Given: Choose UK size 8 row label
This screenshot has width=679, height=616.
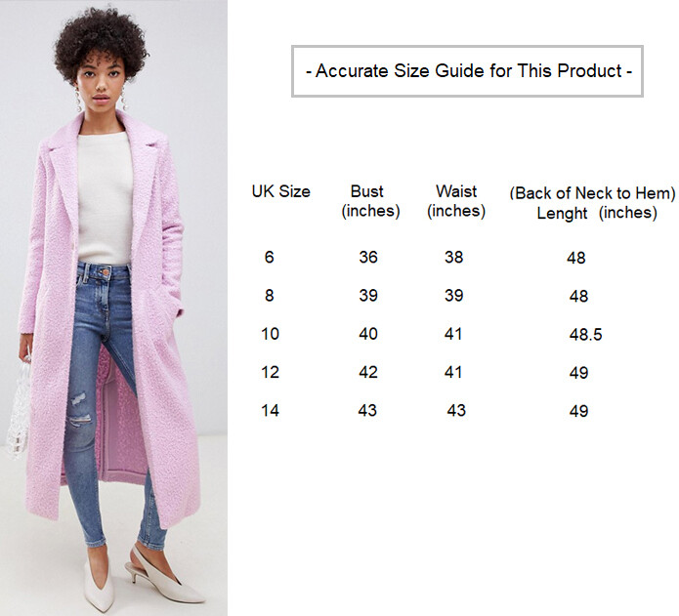Looking at the screenshot, I should [x=269, y=296].
